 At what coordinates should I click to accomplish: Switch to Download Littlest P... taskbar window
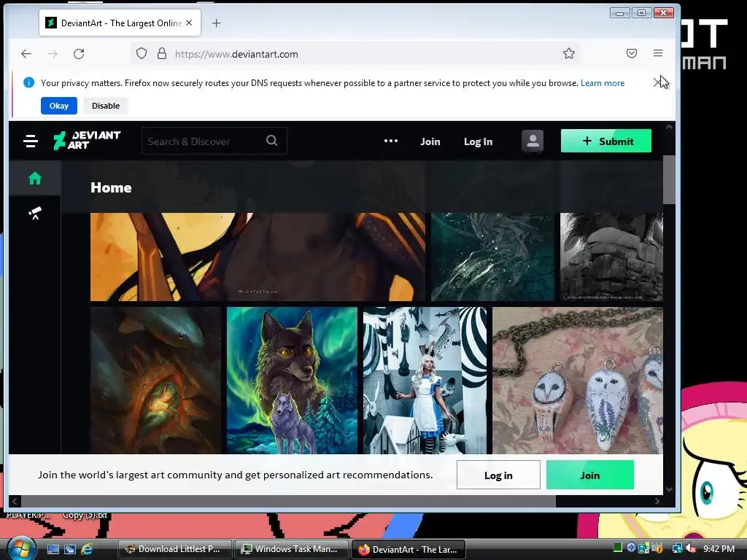174,549
